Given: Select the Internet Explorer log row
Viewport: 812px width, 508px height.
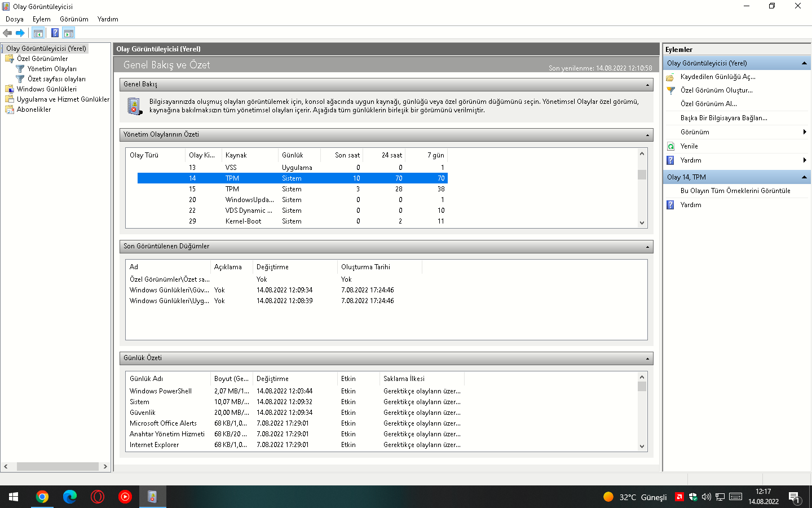Looking at the screenshot, I should tap(295, 445).
